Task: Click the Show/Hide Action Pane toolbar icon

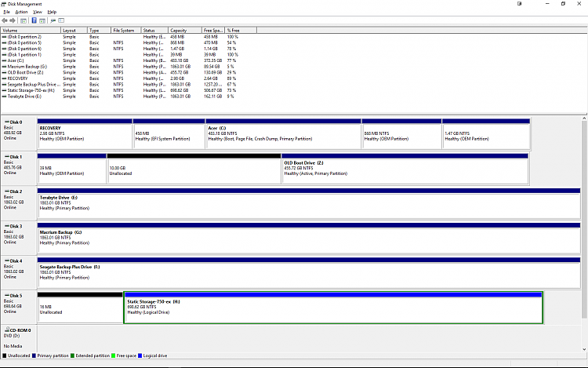Action: pos(43,20)
